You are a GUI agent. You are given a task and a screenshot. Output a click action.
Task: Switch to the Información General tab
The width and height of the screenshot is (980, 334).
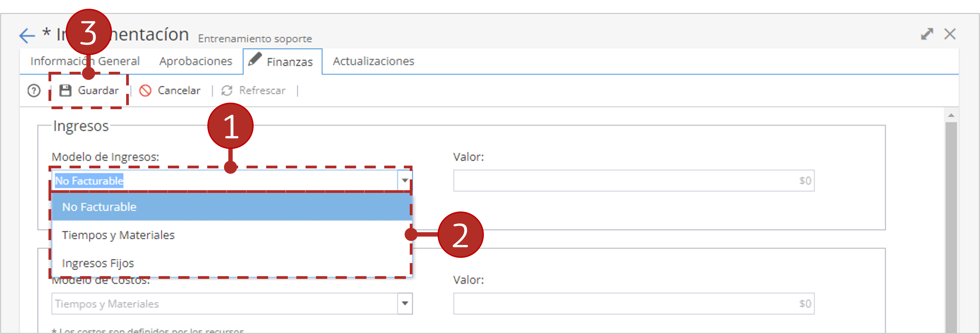coord(85,61)
